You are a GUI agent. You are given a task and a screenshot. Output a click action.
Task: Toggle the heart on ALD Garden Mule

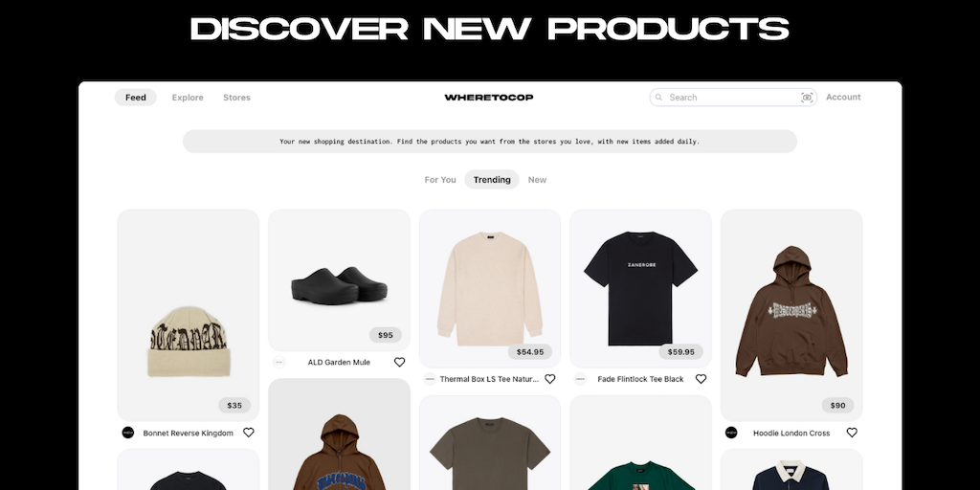pos(399,363)
